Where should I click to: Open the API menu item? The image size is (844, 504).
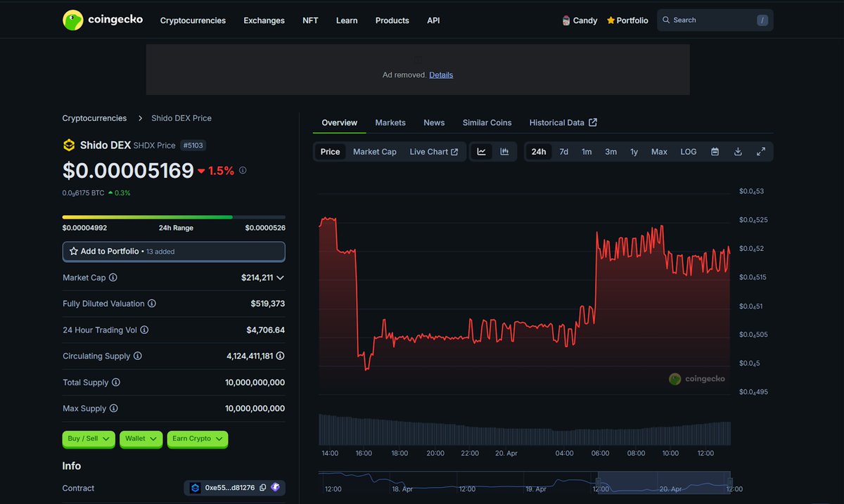(433, 20)
